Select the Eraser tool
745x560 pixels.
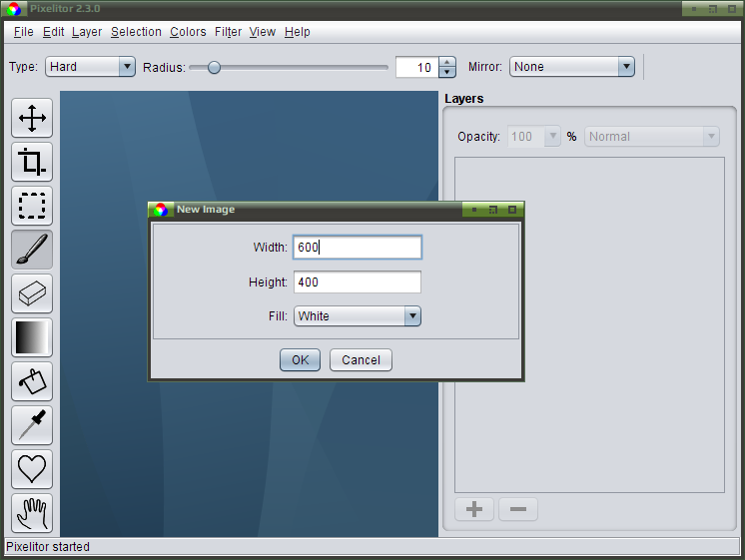[x=32, y=293]
